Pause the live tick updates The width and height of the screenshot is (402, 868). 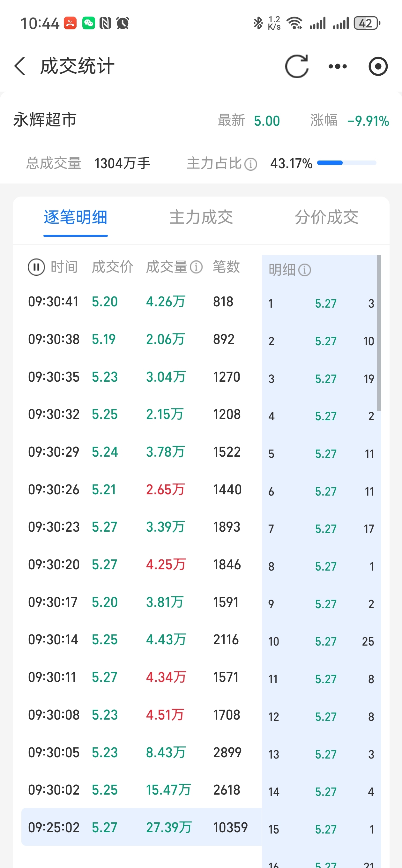coord(36,267)
